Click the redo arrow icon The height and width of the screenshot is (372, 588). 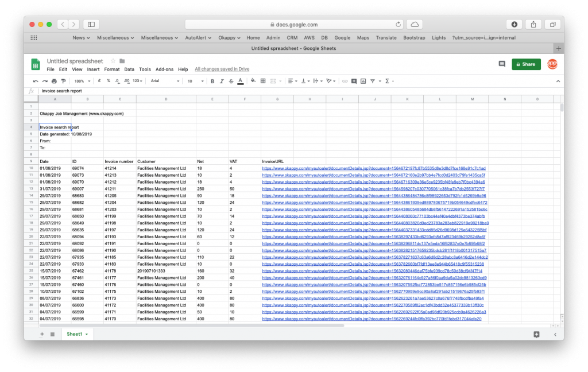45,81
